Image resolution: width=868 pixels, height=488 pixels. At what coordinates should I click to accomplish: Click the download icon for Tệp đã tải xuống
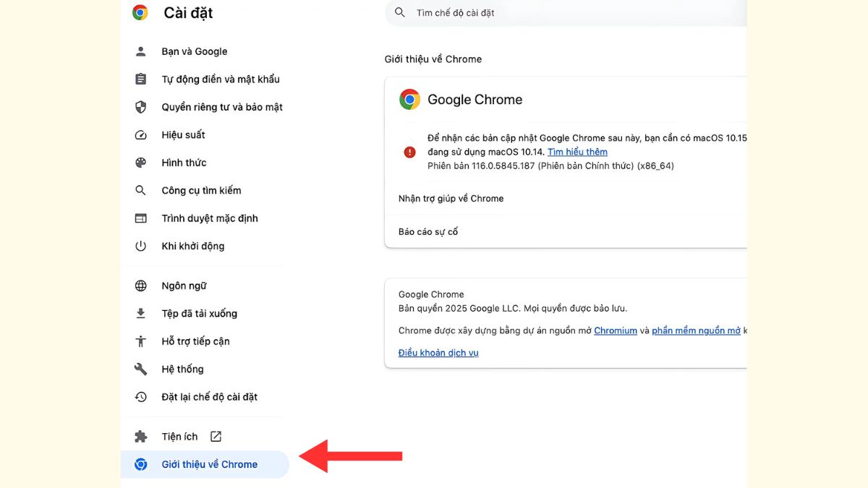[x=140, y=314]
